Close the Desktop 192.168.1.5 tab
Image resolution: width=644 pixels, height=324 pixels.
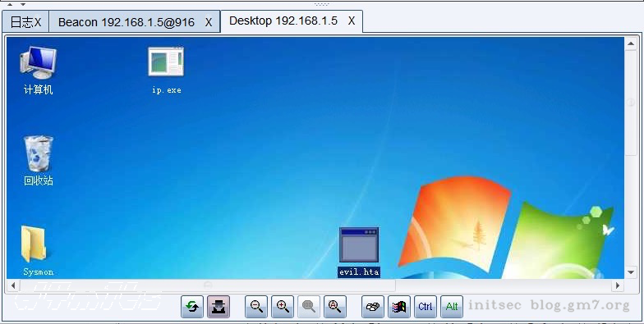tap(352, 21)
